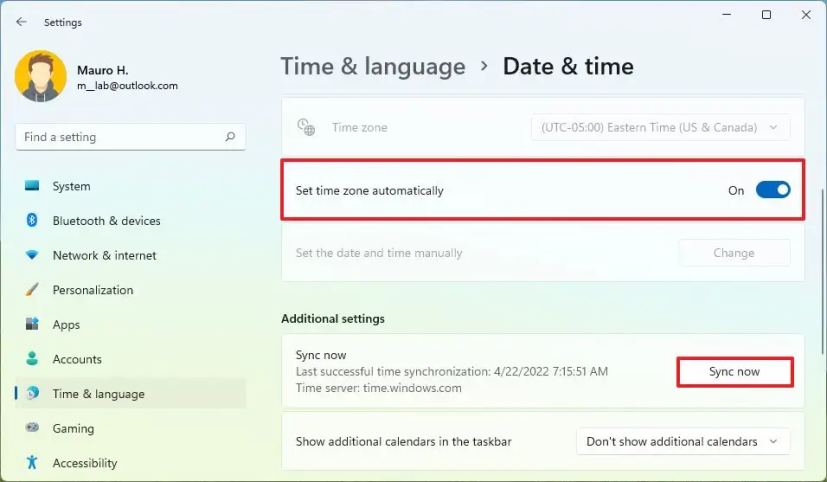Select Time & language in sidebar
The image size is (827, 482).
click(x=131, y=393)
